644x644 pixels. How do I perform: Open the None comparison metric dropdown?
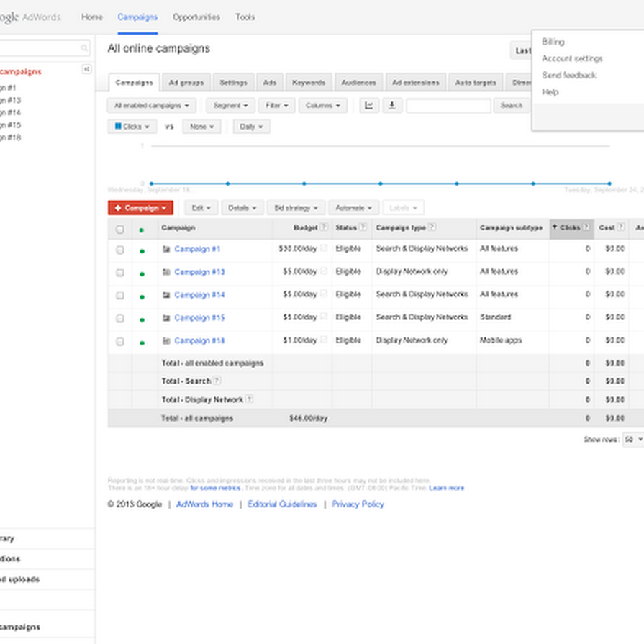(x=201, y=127)
